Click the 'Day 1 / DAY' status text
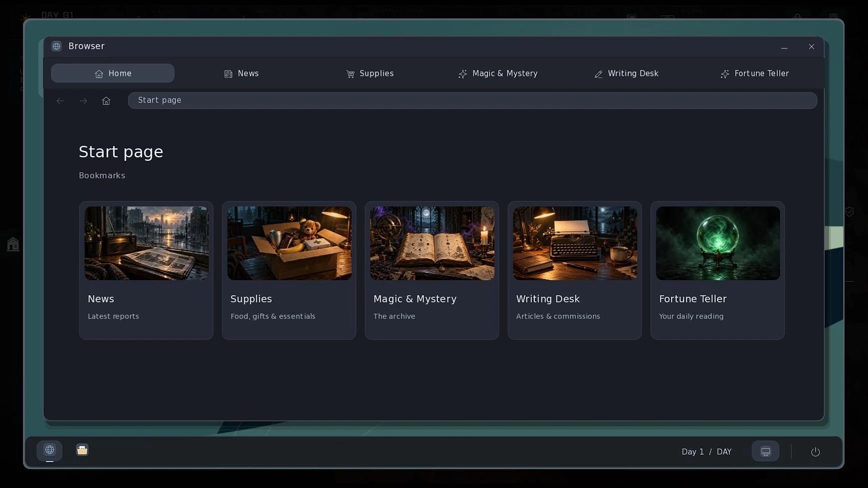Screen dimensions: 868x488 707,452
